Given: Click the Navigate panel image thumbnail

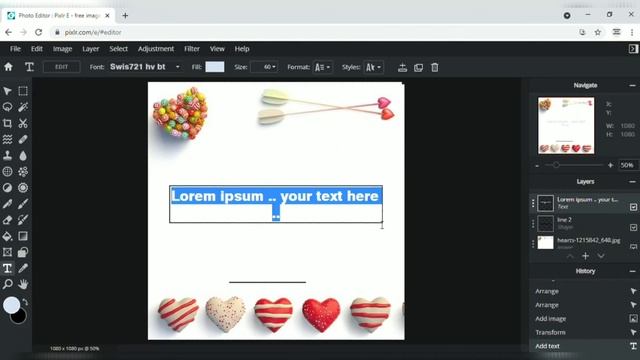Looking at the screenshot, I should pyautogui.click(x=566, y=126).
